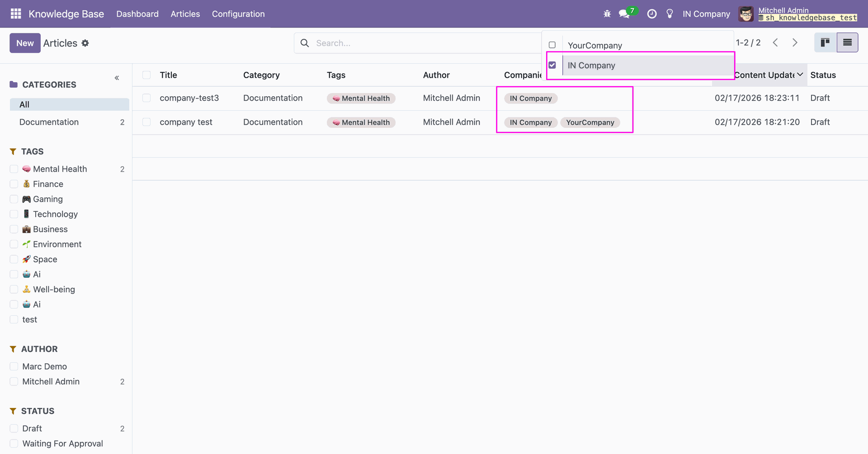The image size is (868, 454).
Task: Click the New button
Action: [25, 43]
